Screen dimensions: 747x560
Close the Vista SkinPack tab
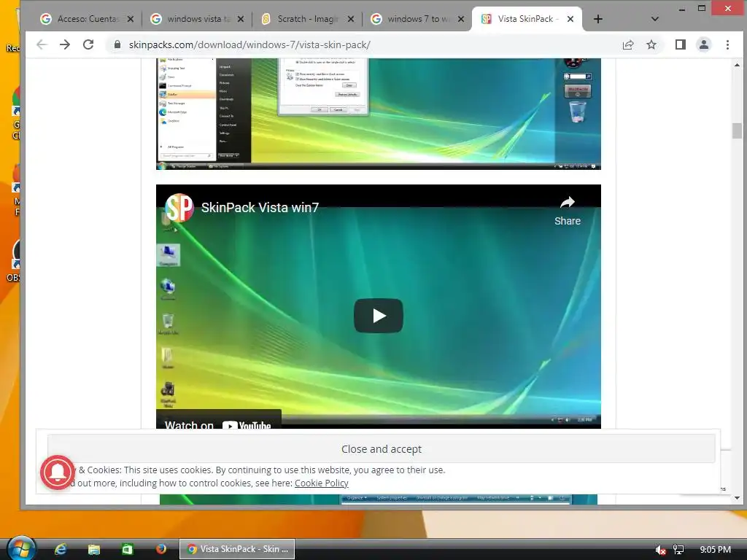click(x=570, y=19)
